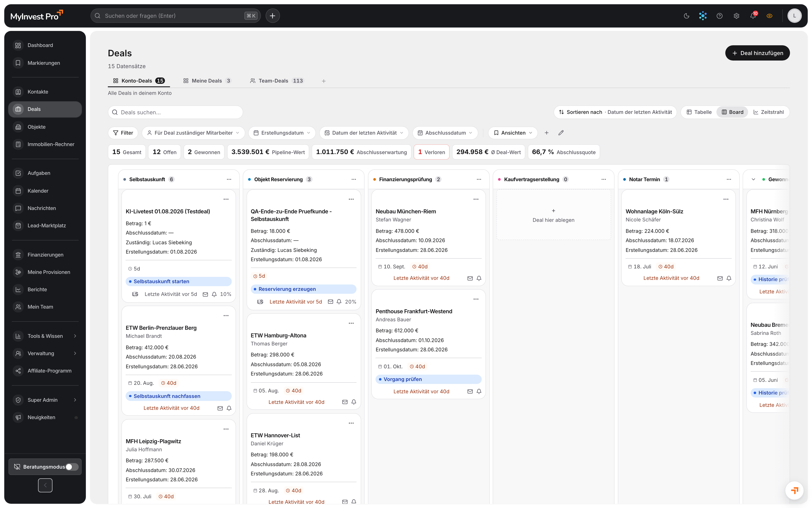Collapse the Gewonnen column chevron

[x=753, y=179]
